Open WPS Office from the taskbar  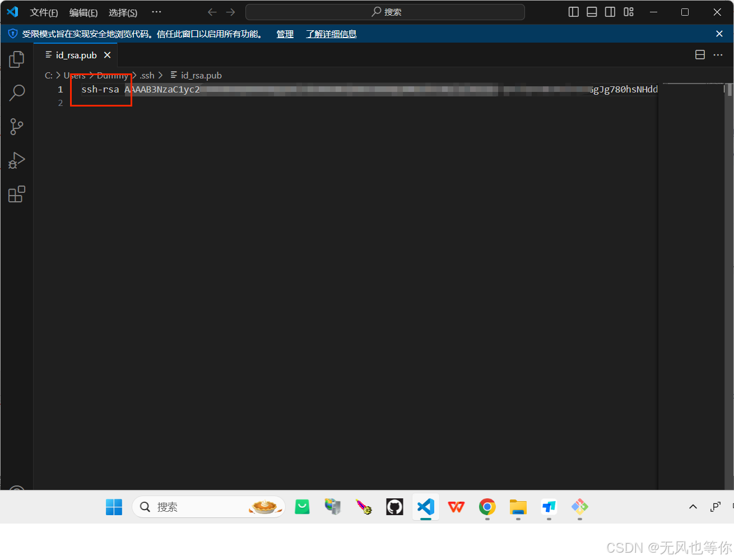click(x=456, y=507)
